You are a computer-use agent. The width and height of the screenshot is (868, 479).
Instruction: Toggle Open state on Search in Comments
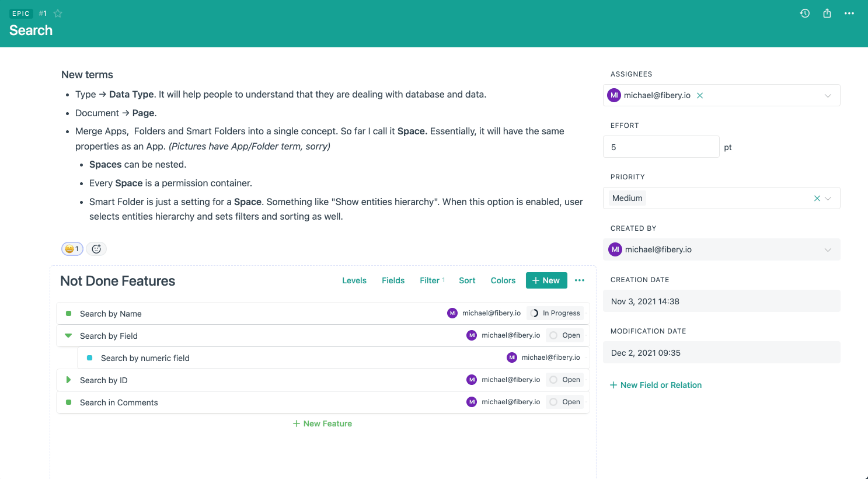pyautogui.click(x=564, y=402)
